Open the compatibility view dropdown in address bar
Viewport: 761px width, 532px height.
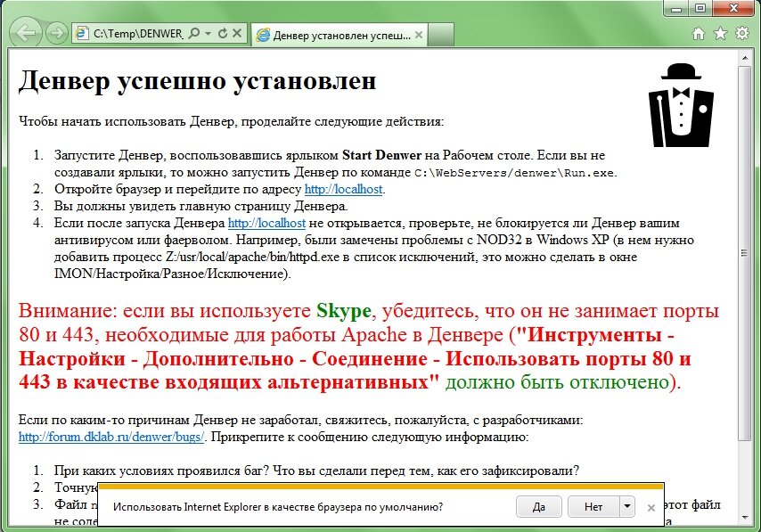point(209,33)
